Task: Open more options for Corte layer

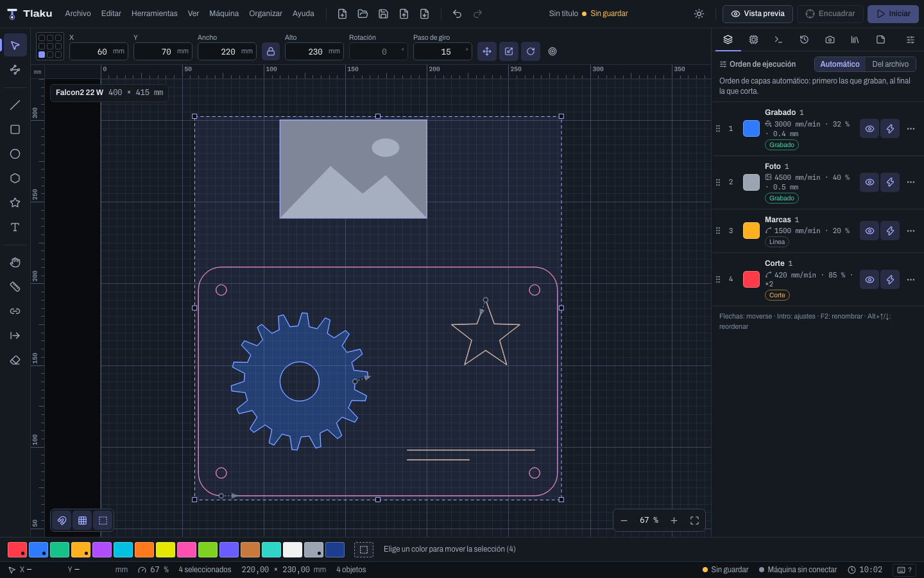Action: click(911, 280)
